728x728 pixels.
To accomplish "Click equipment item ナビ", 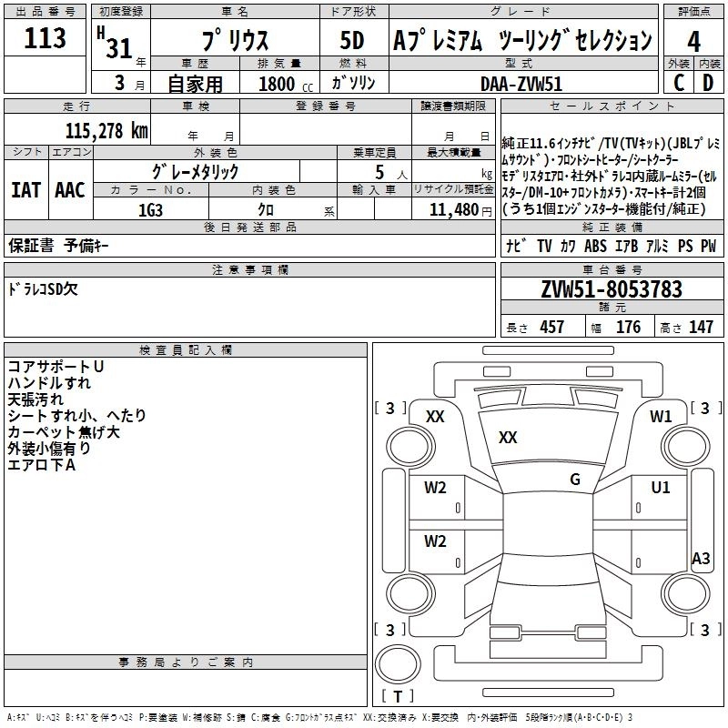I will (x=516, y=246).
